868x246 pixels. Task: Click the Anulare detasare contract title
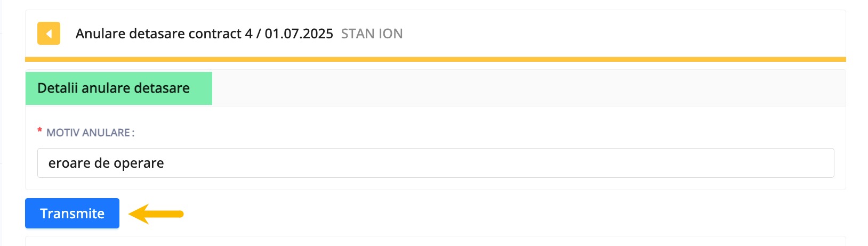204,34
